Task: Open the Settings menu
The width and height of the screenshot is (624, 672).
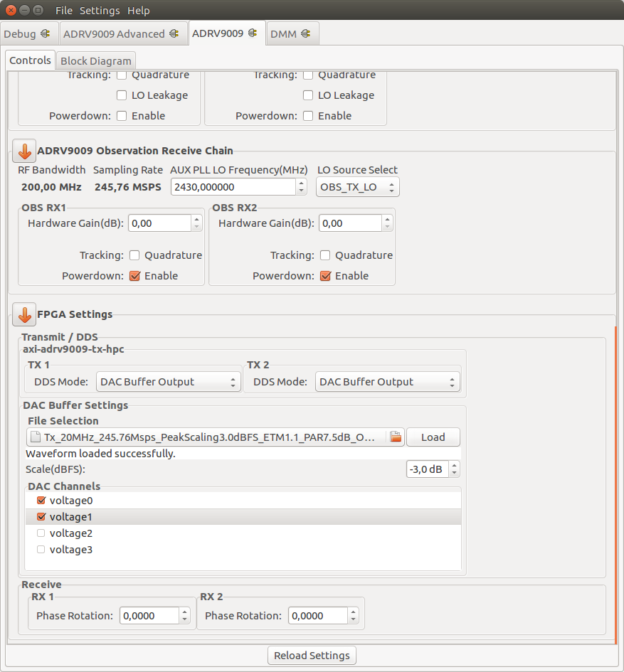Action: point(99,10)
